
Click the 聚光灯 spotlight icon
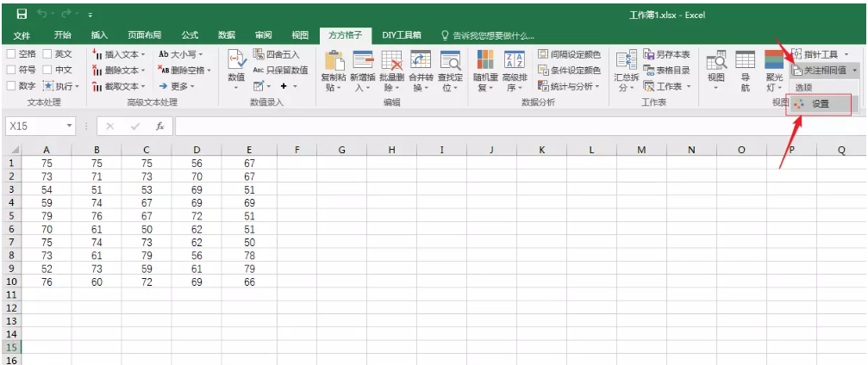click(x=776, y=61)
